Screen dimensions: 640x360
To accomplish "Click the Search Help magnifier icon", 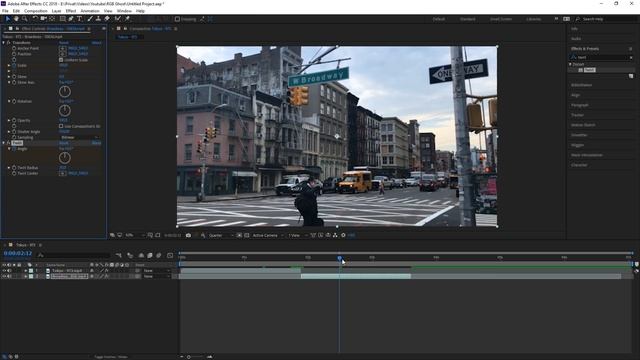I will coord(578,19).
